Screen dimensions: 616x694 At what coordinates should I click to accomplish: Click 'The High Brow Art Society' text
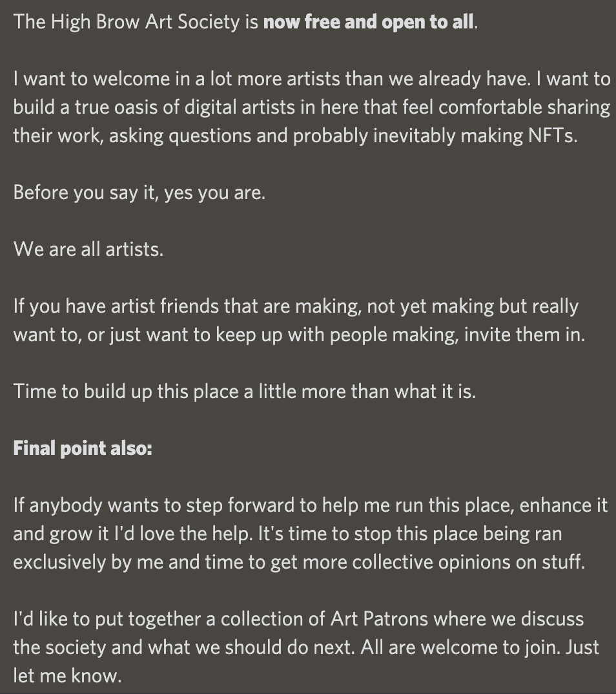[x=127, y=22]
